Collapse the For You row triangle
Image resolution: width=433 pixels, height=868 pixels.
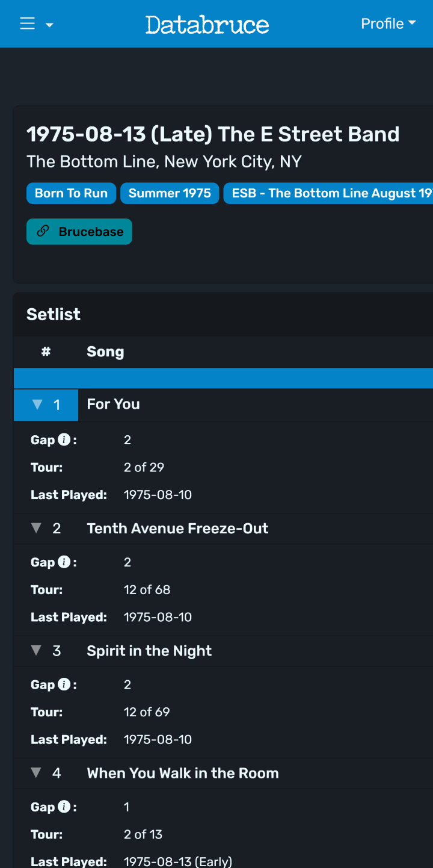click(37, 405)
